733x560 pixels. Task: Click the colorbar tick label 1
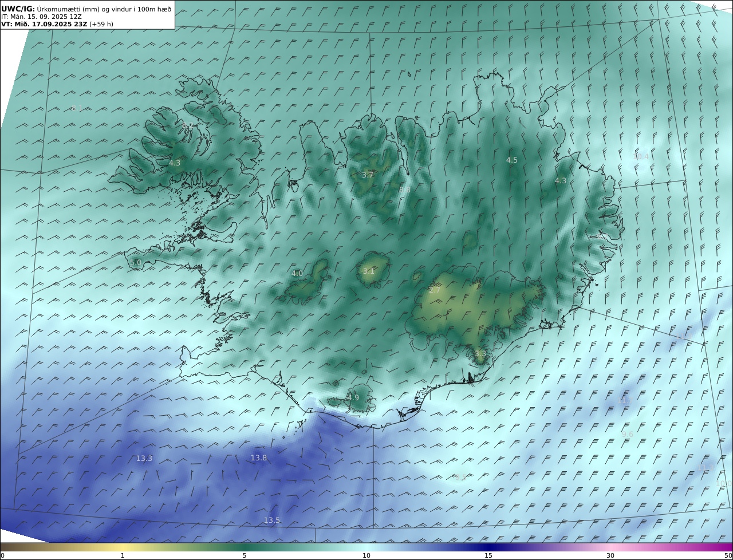pyautogui.click(x=123, y=556)
